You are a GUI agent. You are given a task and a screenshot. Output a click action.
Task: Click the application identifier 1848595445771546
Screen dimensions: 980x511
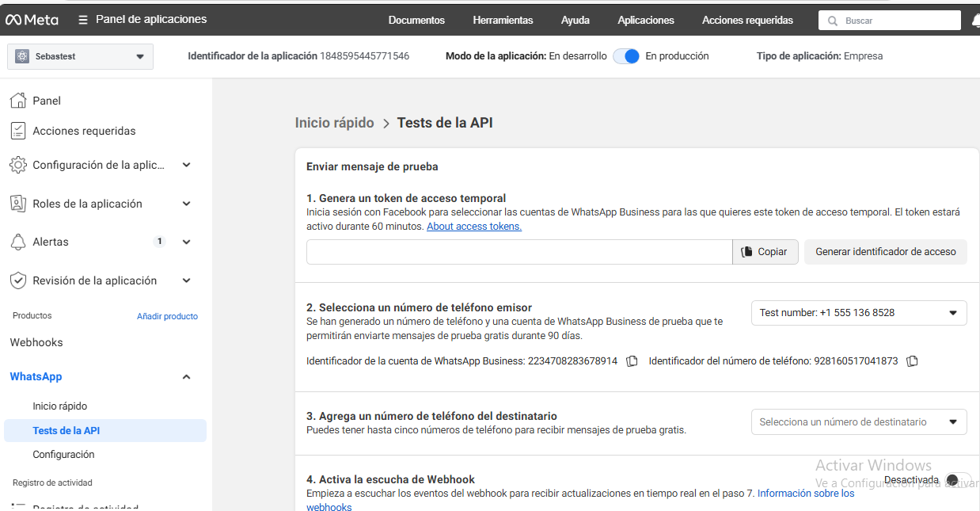tap(365, 56)
